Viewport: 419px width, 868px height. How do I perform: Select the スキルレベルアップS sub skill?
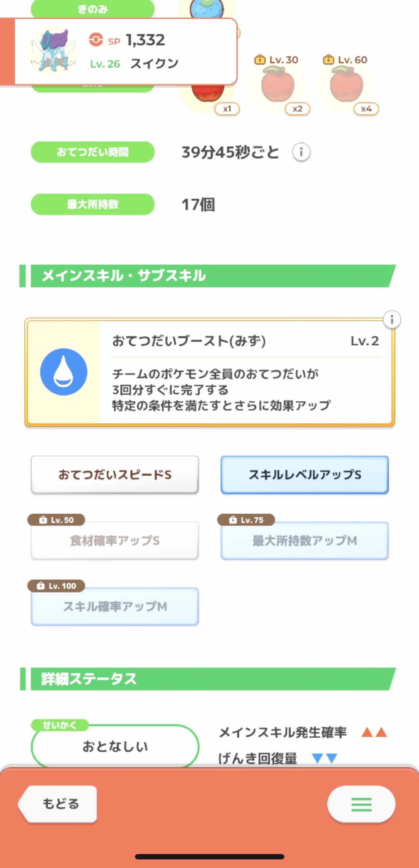pyautogui.click(x=305, y=475)
